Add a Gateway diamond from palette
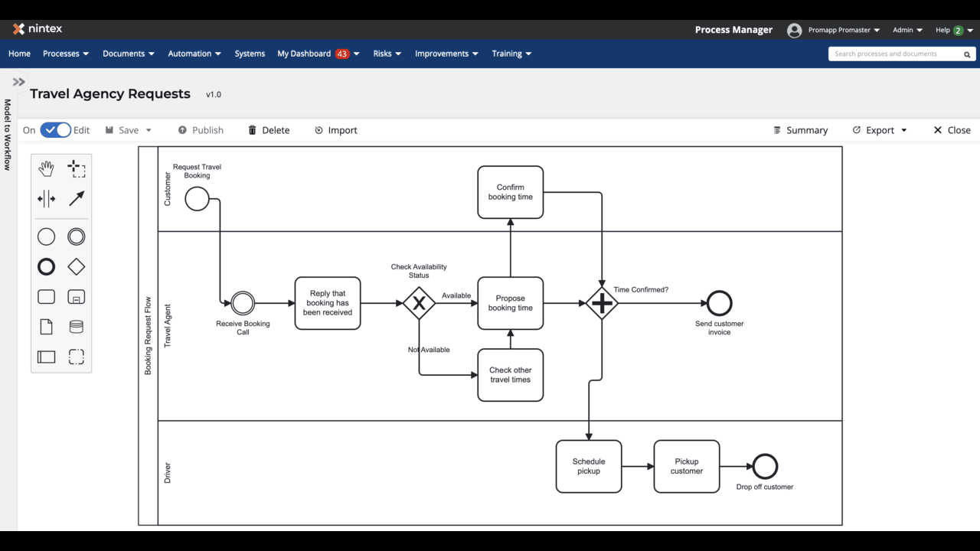Image resolution: width=980 pixels, height=551 pixels. coord(77,267)
